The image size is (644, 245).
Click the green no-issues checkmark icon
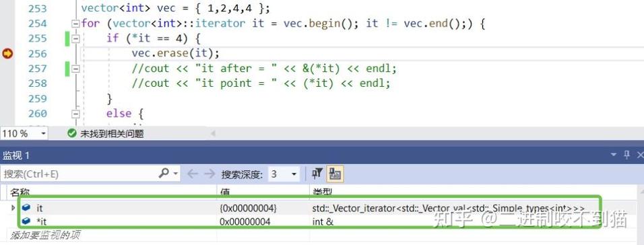[x=72, y=133]
